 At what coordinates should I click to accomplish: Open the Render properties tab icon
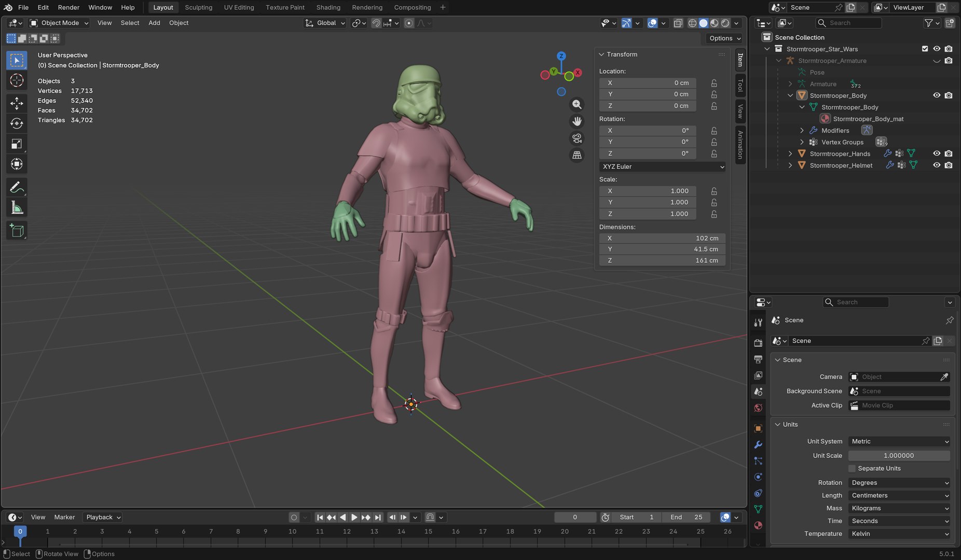click(758, 343)
